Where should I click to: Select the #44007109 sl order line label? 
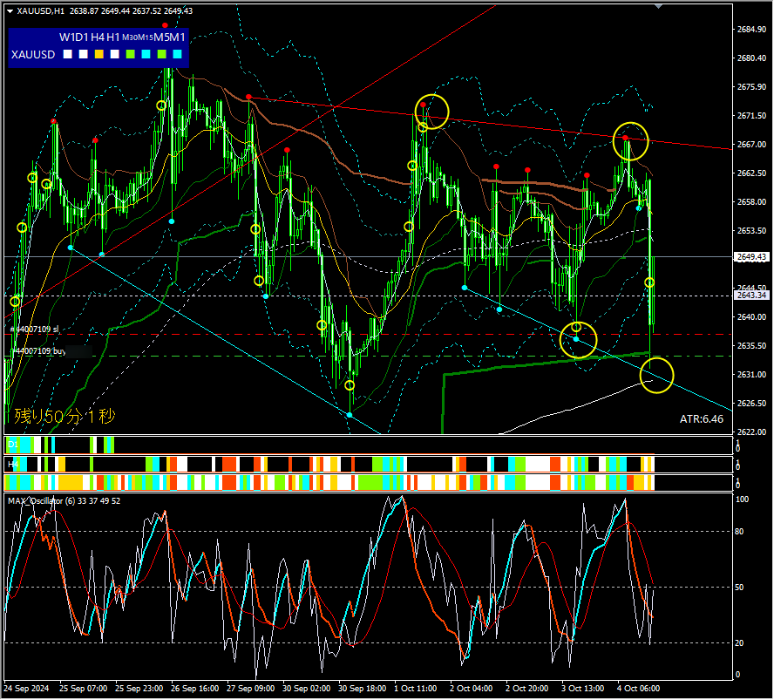[x=35, y=330]
